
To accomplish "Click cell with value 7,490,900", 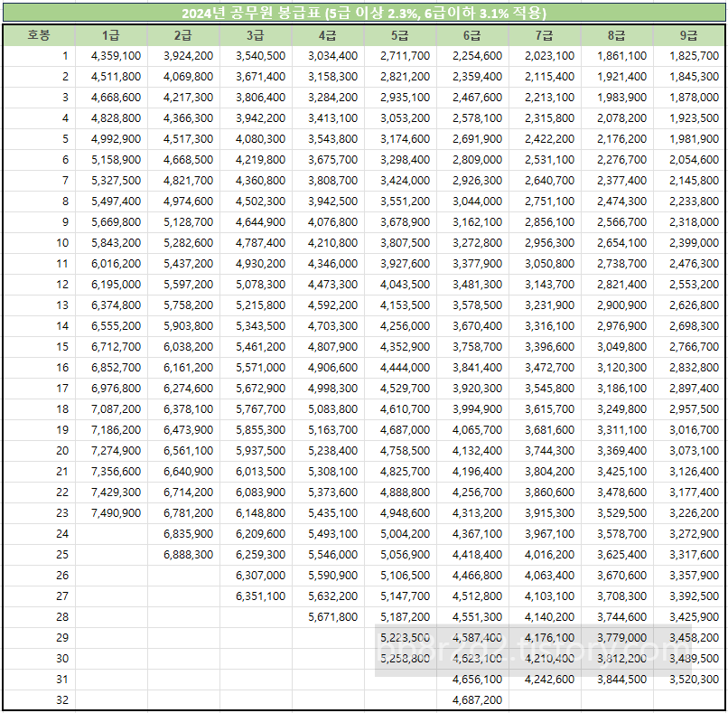I will point(111,513).
